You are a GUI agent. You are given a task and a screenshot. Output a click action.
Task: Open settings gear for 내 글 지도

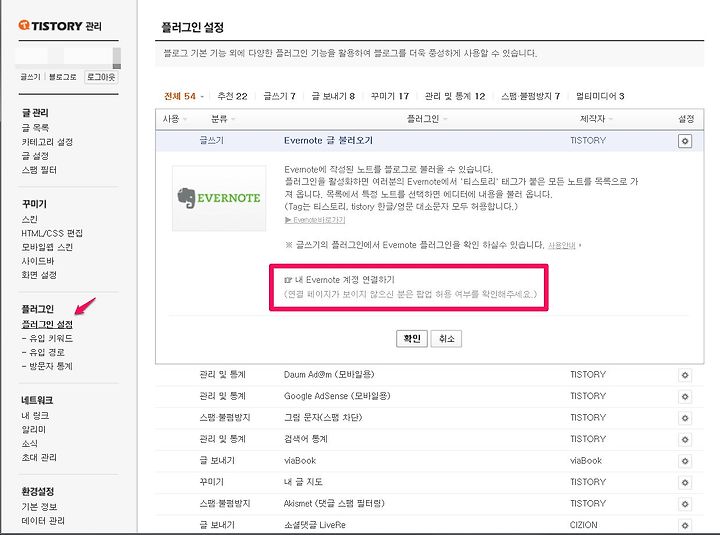[x=685, y=483]
